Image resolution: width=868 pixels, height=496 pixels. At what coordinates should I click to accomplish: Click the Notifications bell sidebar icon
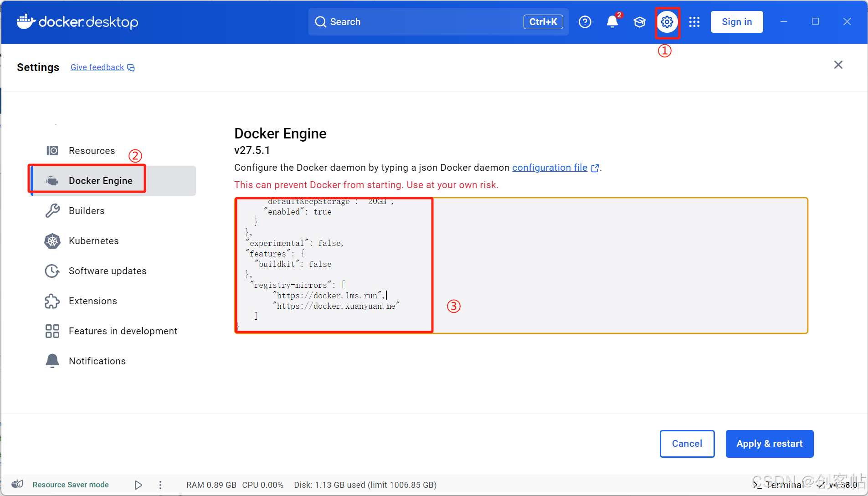52,361
